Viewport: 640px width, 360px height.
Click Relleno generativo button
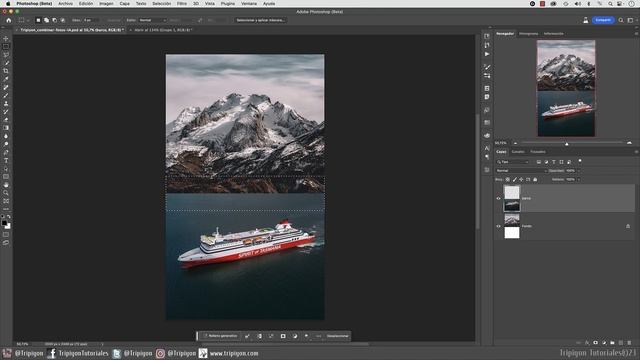(220, 336)
